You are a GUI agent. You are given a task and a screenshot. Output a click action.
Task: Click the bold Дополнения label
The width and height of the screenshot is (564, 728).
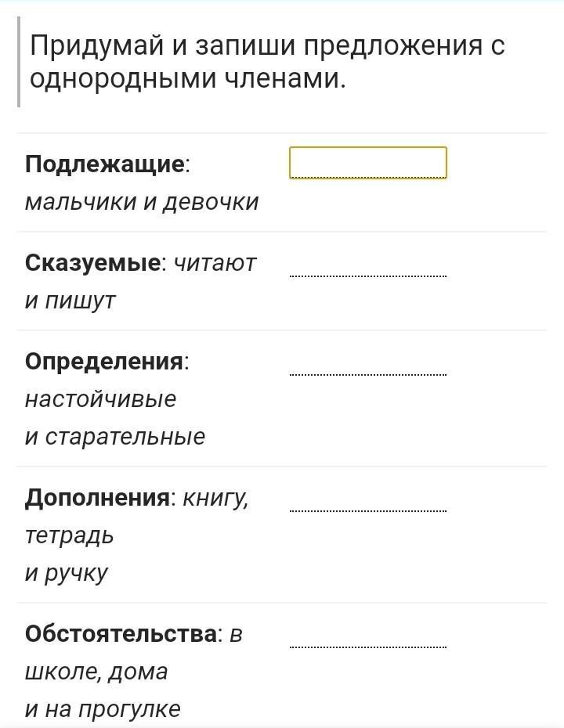[98, 498]
